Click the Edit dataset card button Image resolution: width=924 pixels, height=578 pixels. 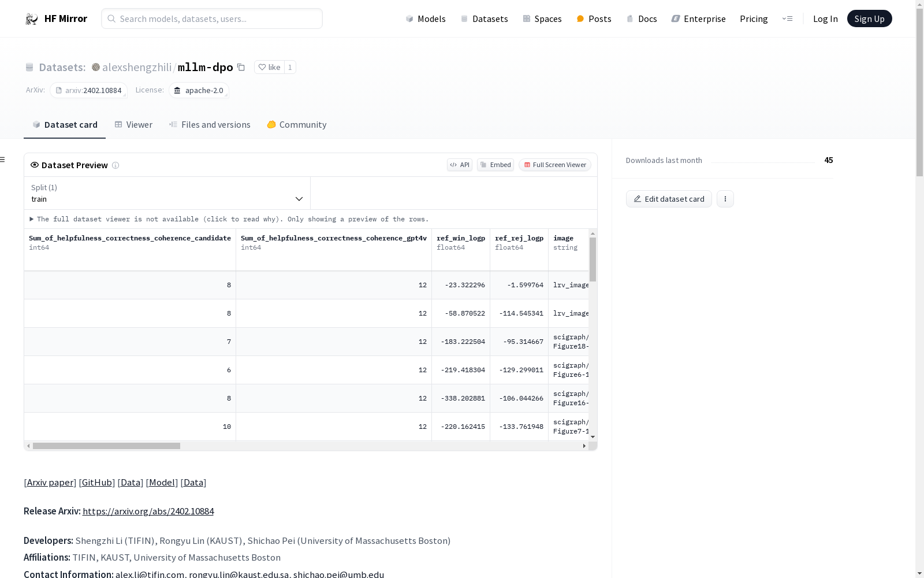669,199
